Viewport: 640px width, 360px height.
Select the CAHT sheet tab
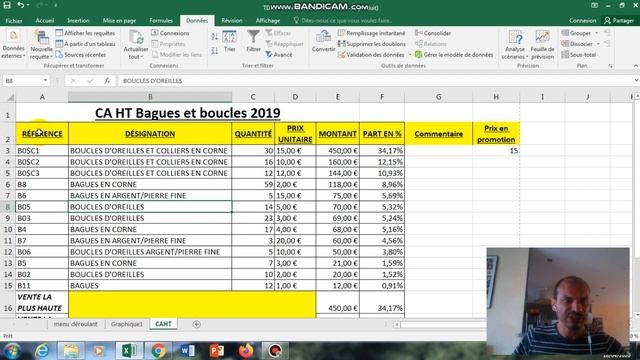tap(163, 324)
